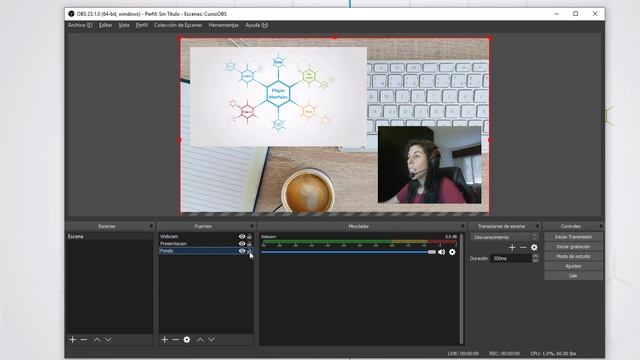This screenshot has height=360, width=640.
Task: Click Mezclador panel vertical scrollbar
Action: click(x=462, y=289)
